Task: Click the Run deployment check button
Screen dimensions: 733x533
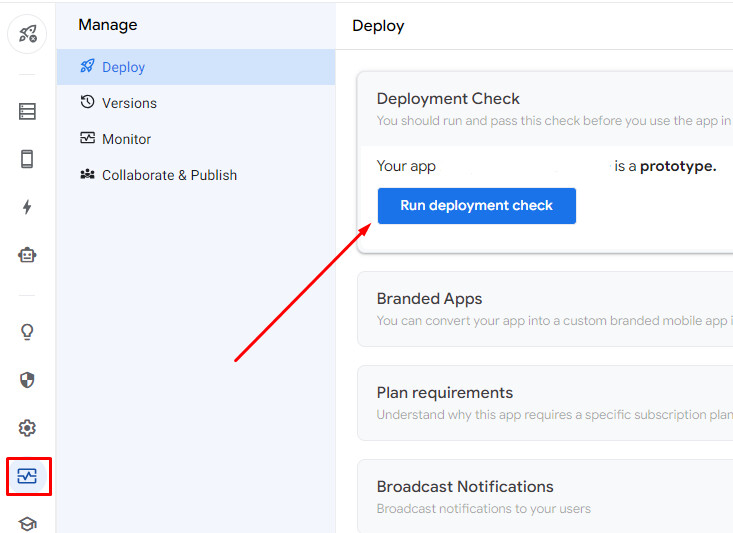Action: [476, 206]
